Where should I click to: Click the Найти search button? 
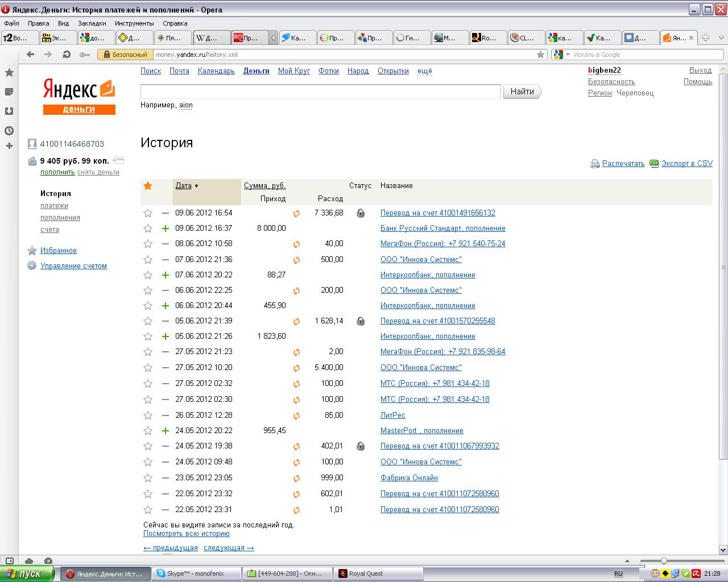(x=522, y=92)
